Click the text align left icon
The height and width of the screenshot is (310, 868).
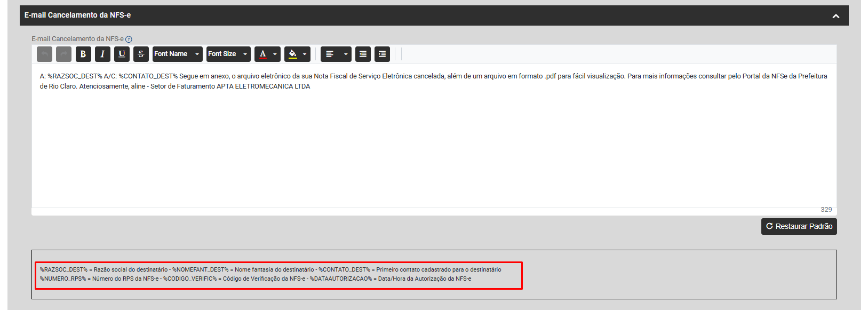(x=330, y=54)
